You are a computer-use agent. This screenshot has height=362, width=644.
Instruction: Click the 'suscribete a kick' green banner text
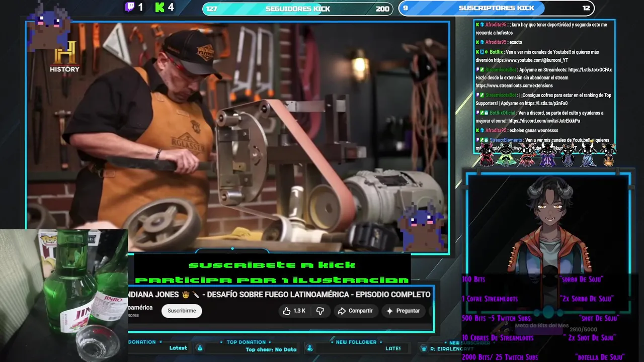(272, 265)
